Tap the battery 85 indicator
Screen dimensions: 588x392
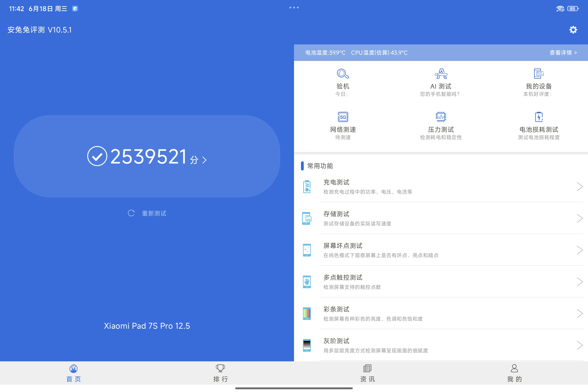click(x=573, y=9)
